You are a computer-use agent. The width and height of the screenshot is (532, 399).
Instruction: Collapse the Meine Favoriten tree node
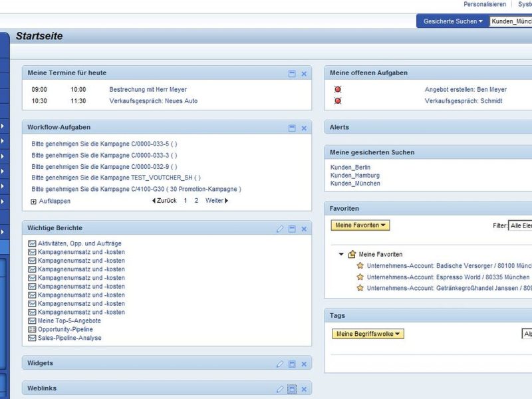(341, 254)
